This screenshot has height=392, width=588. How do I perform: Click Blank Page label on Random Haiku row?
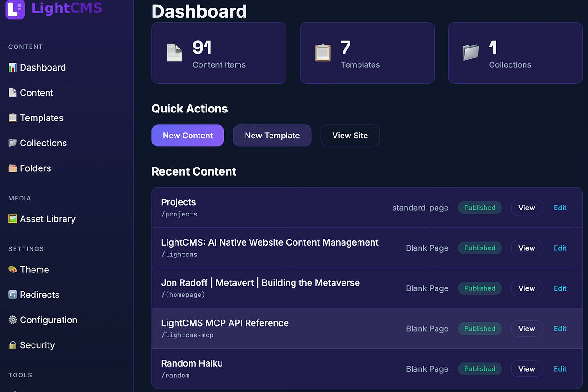click(427, 369)
